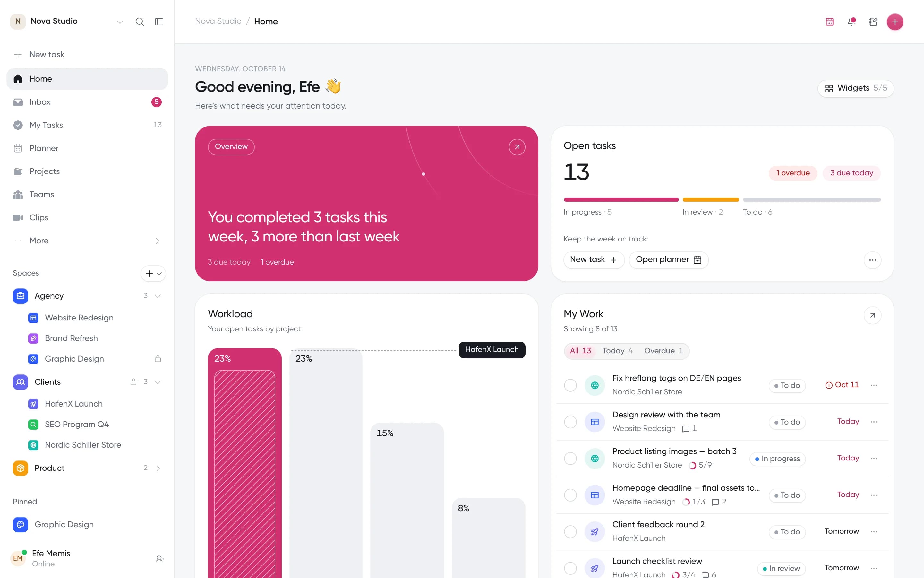Open the My Work expand arrow icon
Viewport: 924px width, 578px height.
coord(872,315)
